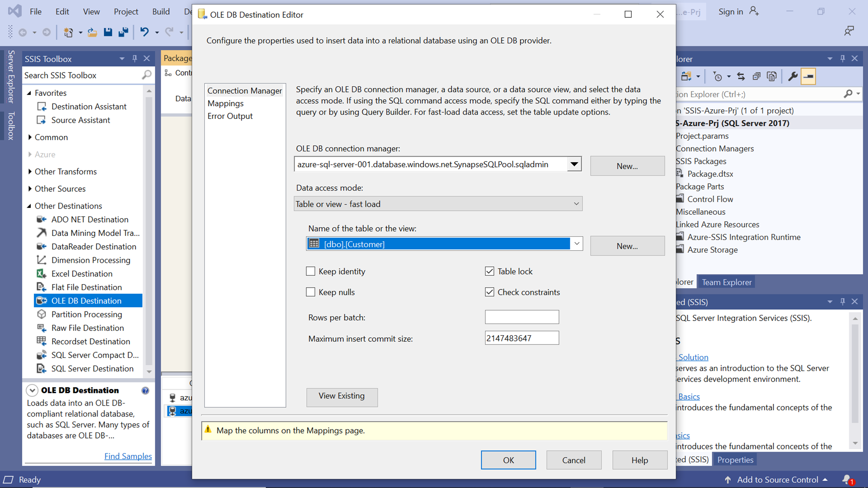The width and height of the screenshot is (868, 488).
Task: Open the Project menu
Action: [126, 12]
